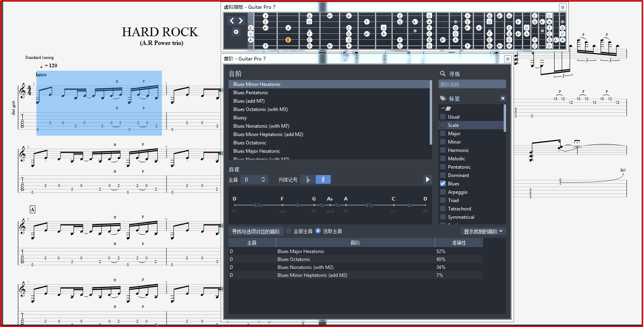Select the sharp accidental button

point(323,180)
